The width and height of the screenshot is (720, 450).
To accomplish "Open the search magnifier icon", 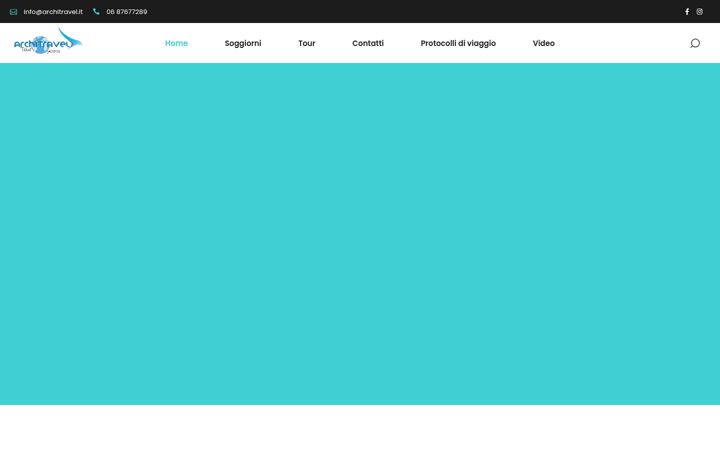I will tap(695, 43).
